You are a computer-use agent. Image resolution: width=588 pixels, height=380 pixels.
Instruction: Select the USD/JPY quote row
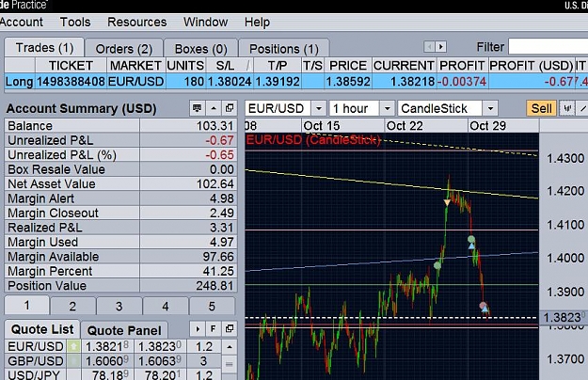[113, 374]
